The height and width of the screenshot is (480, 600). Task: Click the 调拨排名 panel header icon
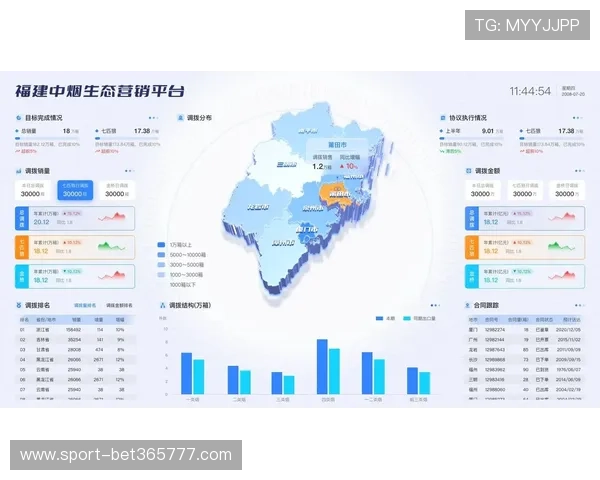tap(19, 304)
